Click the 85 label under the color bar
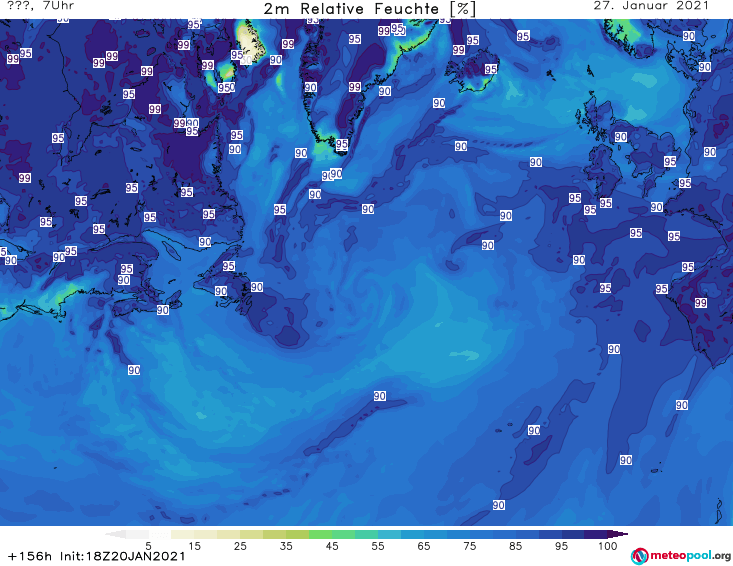Image resolution: width=733 pixels, height=566 pixels. 515,546
